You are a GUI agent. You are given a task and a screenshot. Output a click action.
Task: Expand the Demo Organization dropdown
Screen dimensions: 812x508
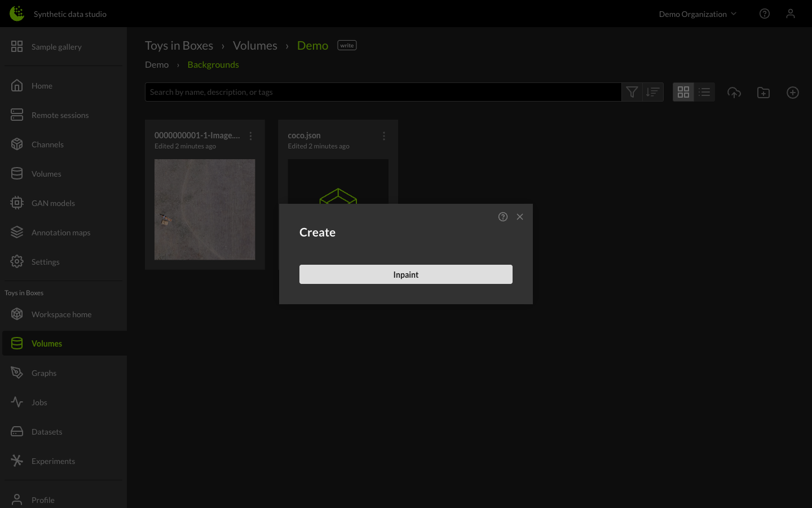[698, 14]
